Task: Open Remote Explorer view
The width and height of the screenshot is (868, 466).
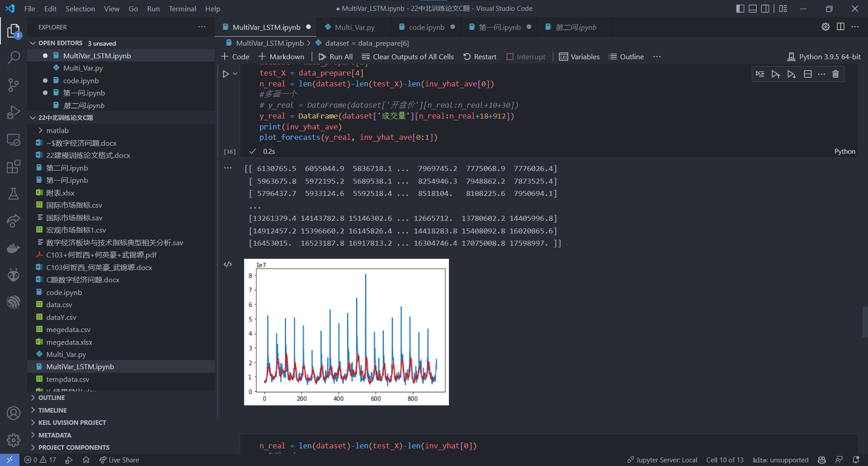Action: click(14, 140)
